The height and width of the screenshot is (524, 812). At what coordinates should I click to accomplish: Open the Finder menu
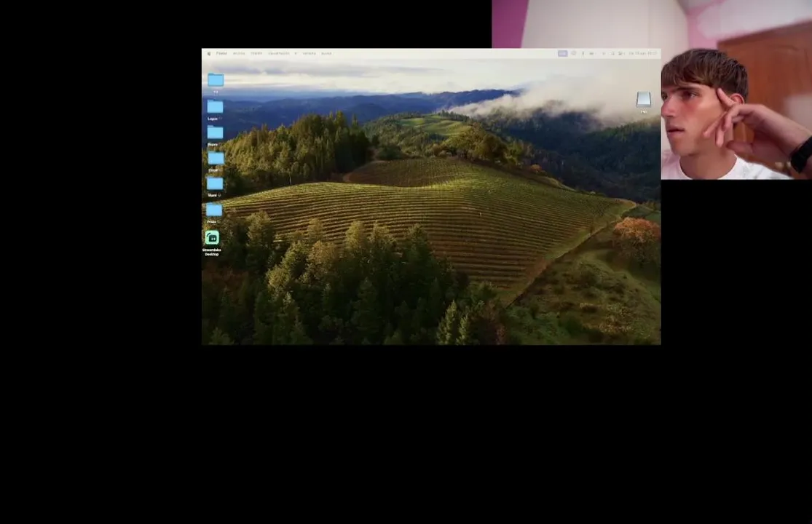[x=221, y=53]
